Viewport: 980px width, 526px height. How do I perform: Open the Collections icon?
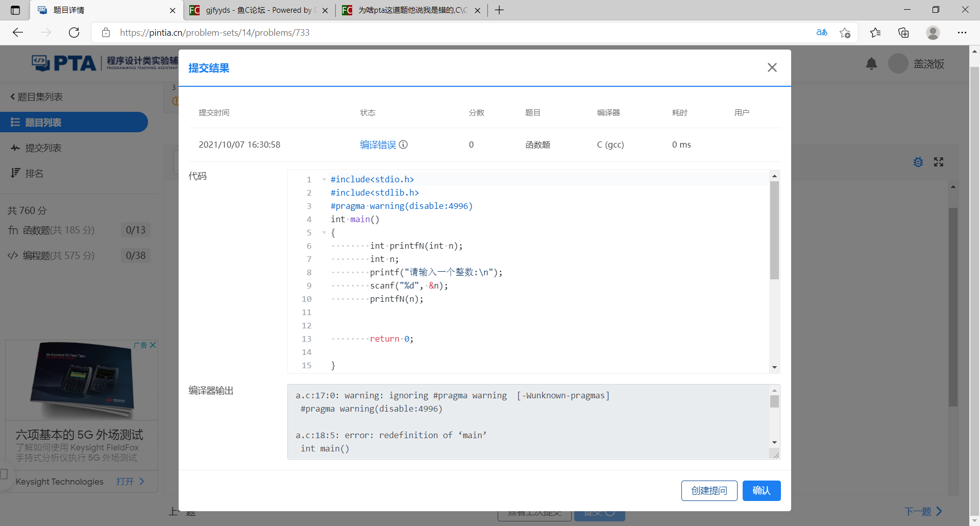903,33
